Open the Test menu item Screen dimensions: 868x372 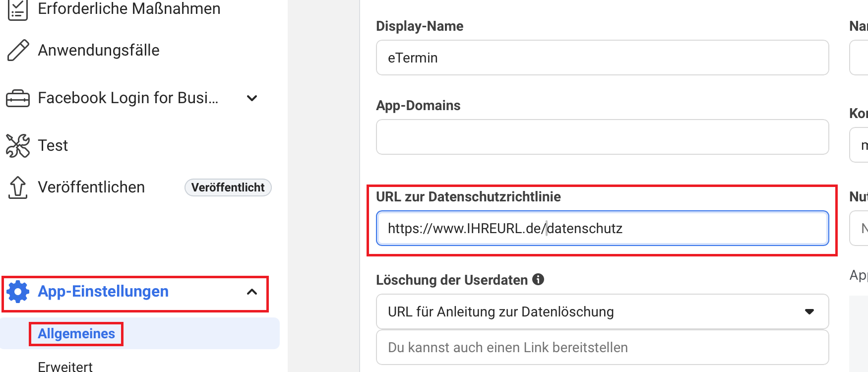pos(53,146)
